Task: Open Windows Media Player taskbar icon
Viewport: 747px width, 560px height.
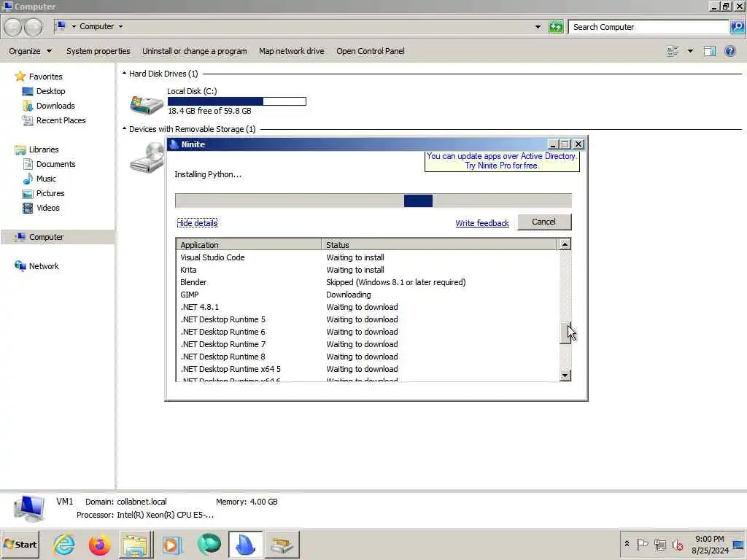Action: pyautogui.click(x=172, y=544)
